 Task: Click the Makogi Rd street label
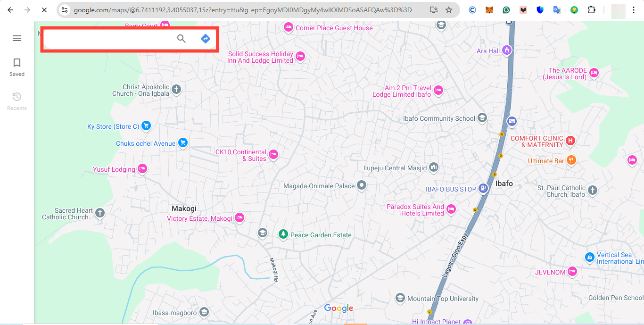[x=274, y=269]
